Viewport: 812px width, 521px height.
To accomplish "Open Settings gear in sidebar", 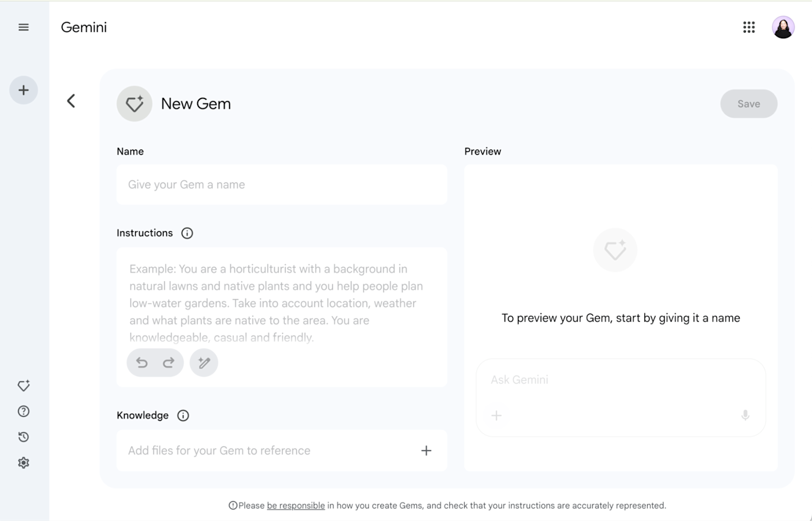I will tap(24, 462).
